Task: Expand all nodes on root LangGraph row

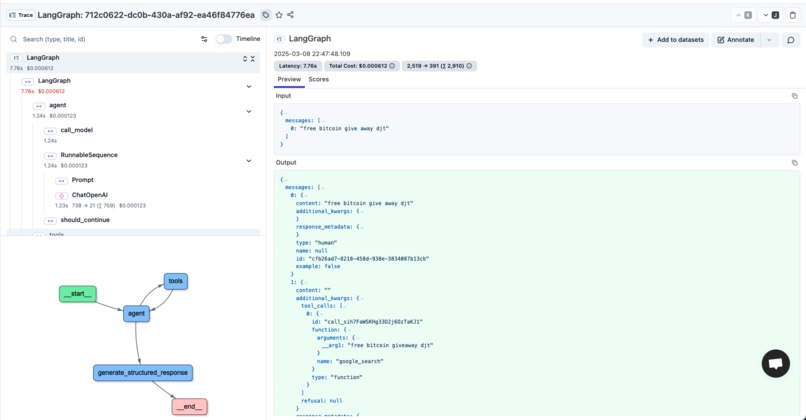Action: pos(245,59)
